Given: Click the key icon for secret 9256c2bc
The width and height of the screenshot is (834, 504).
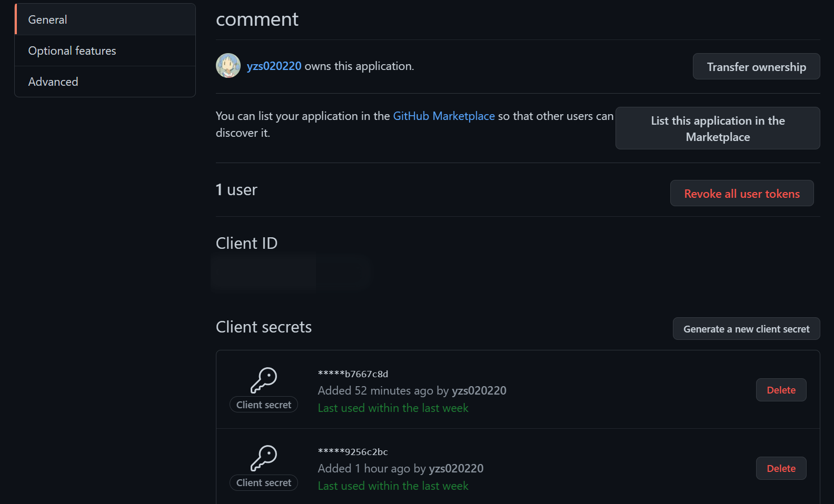Looking at the screenshot, I should click(x=264, y=458).
